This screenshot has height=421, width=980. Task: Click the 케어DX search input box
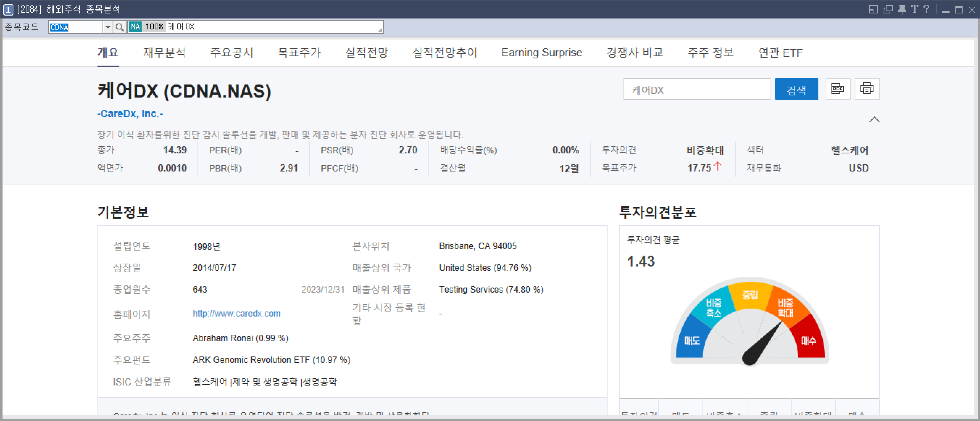tap(697, 90)
